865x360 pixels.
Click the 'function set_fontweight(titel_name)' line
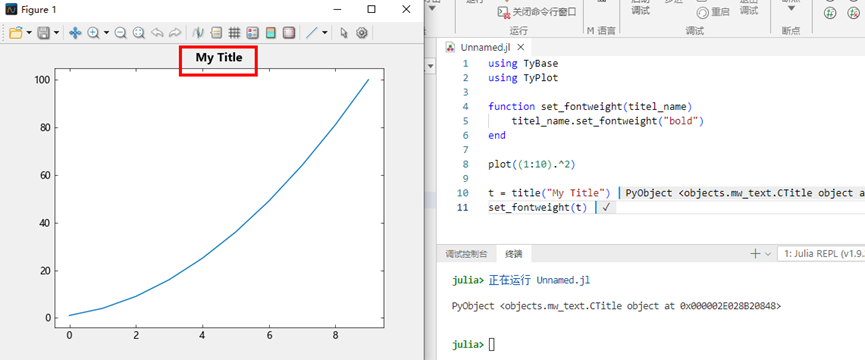[590, 106]
